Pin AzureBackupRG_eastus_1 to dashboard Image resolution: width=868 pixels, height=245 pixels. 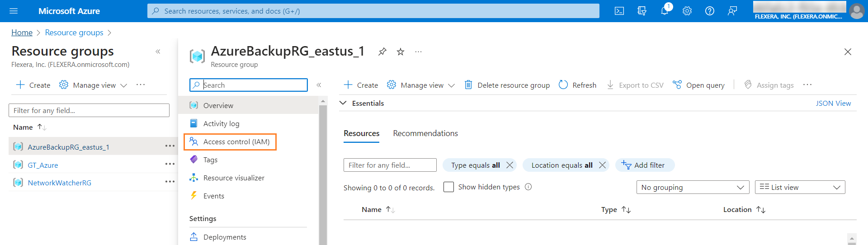382,52
